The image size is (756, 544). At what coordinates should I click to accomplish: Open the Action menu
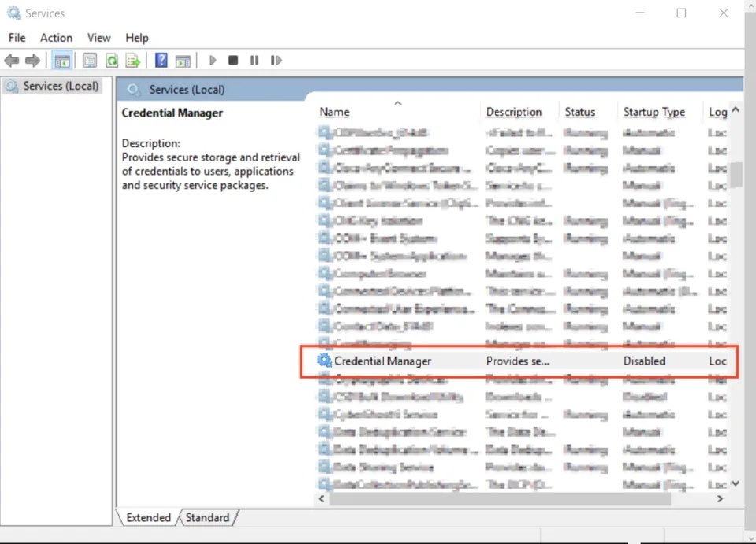57,38
